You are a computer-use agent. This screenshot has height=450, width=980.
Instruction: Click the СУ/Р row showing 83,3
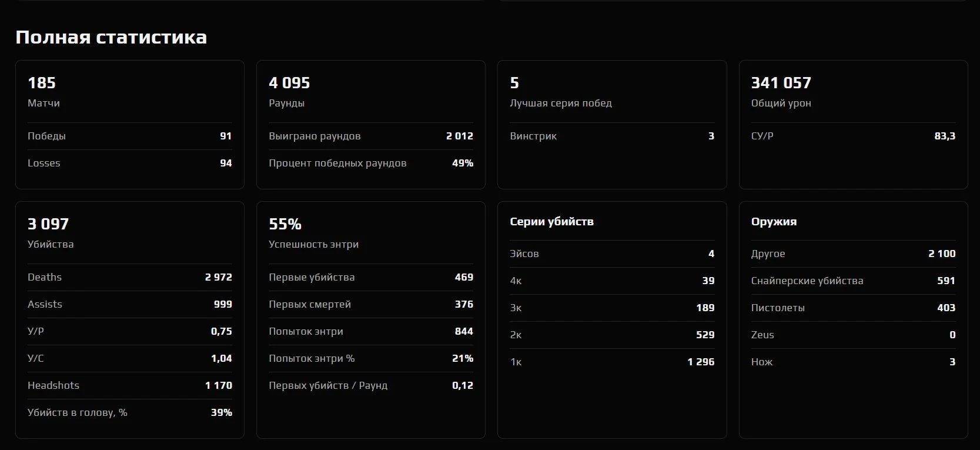852,136
